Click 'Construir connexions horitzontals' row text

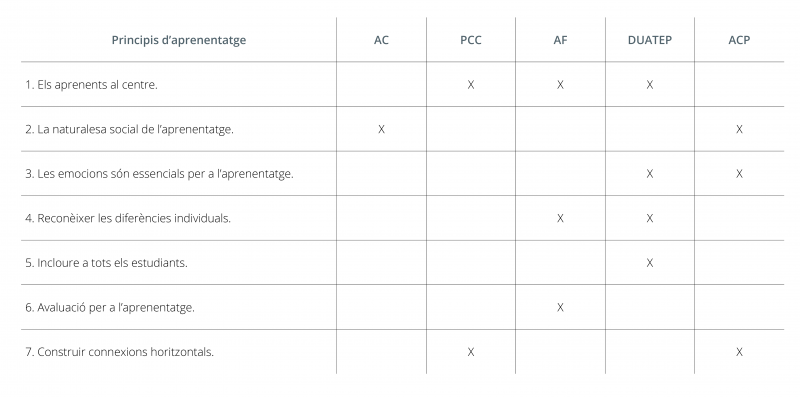pyautogui.click(x=119, y=352)
